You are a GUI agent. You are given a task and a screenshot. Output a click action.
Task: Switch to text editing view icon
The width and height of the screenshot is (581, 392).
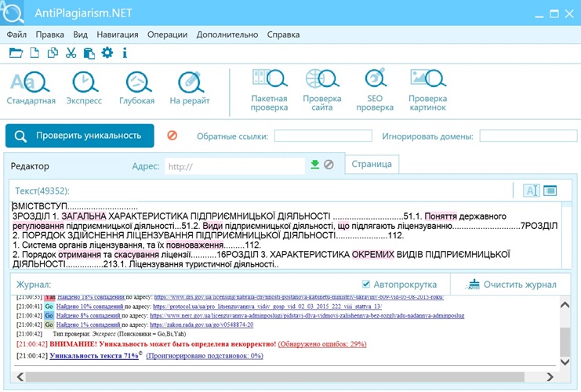tap(532, 191)
